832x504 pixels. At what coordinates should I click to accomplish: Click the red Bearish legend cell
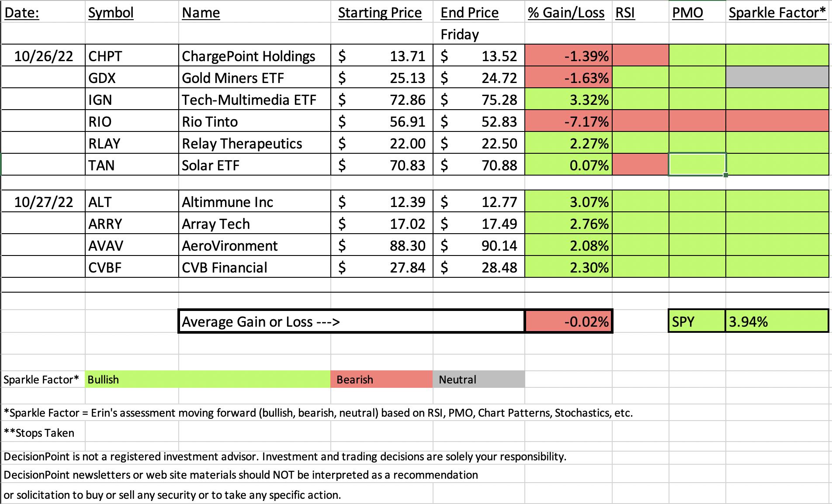click(x=381, y=380)
